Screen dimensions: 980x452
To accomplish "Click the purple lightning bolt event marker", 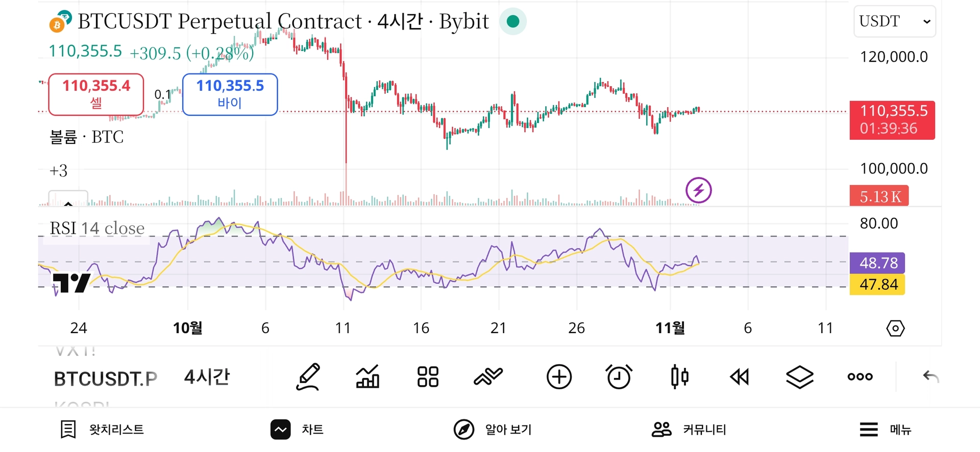I will click(698, 190).
